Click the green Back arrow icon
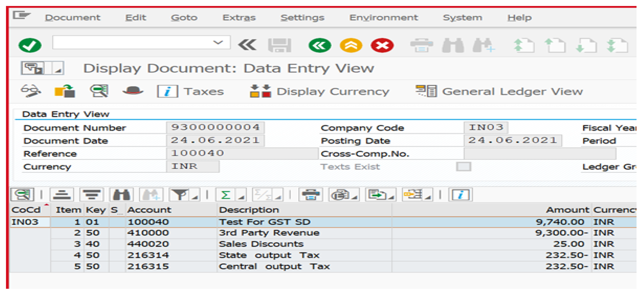This screenshot has width=644, height=294. [x=320, y=46]
